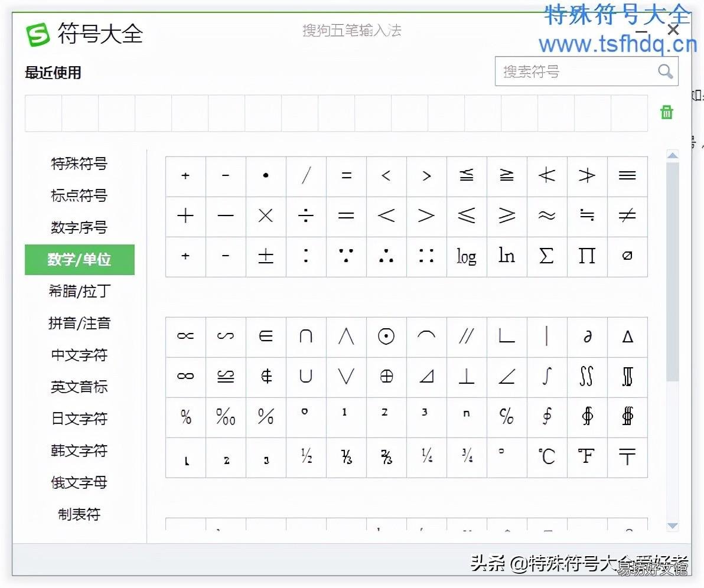The image size is (704, 588).
Task: Open the 标点符号 category
Action: click(x=79, y=195)
